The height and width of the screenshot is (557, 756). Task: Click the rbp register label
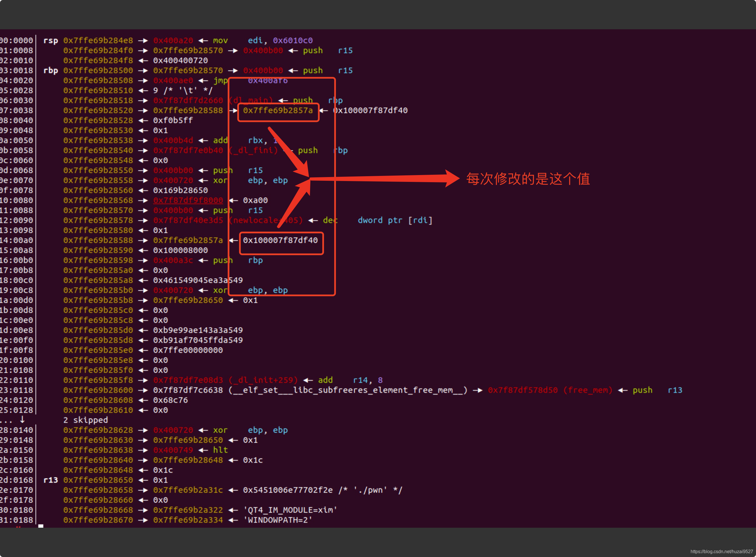[x=51, y=70]
